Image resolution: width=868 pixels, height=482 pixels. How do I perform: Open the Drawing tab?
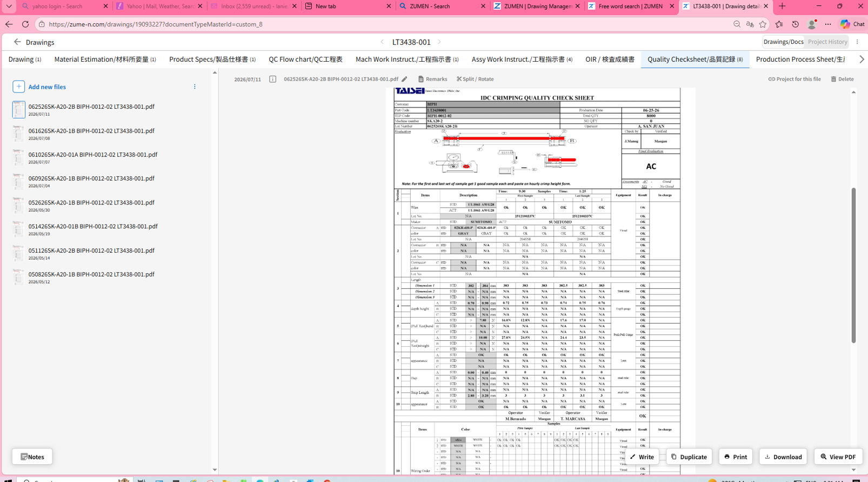[25, 60]
